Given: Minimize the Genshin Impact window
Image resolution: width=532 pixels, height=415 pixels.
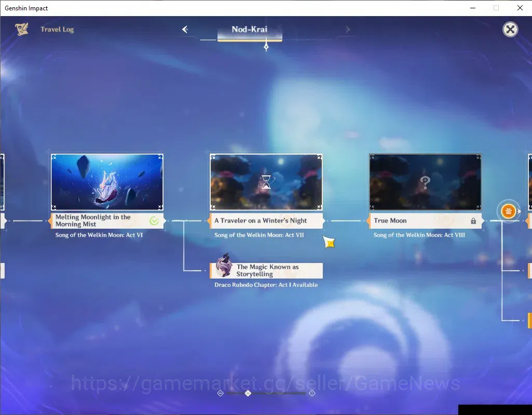Looking at the screenshot, I should [x=473, y=8].
